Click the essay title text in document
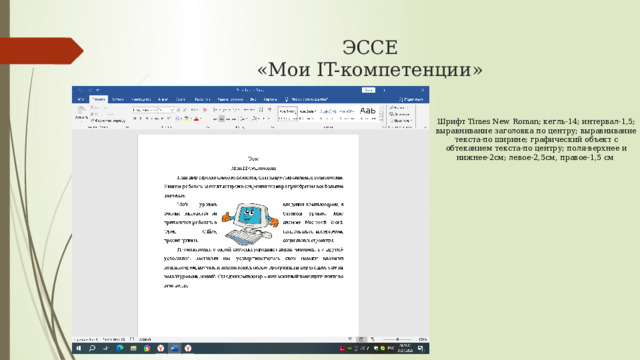The image size is (640, 360). [x=253, y=168]
